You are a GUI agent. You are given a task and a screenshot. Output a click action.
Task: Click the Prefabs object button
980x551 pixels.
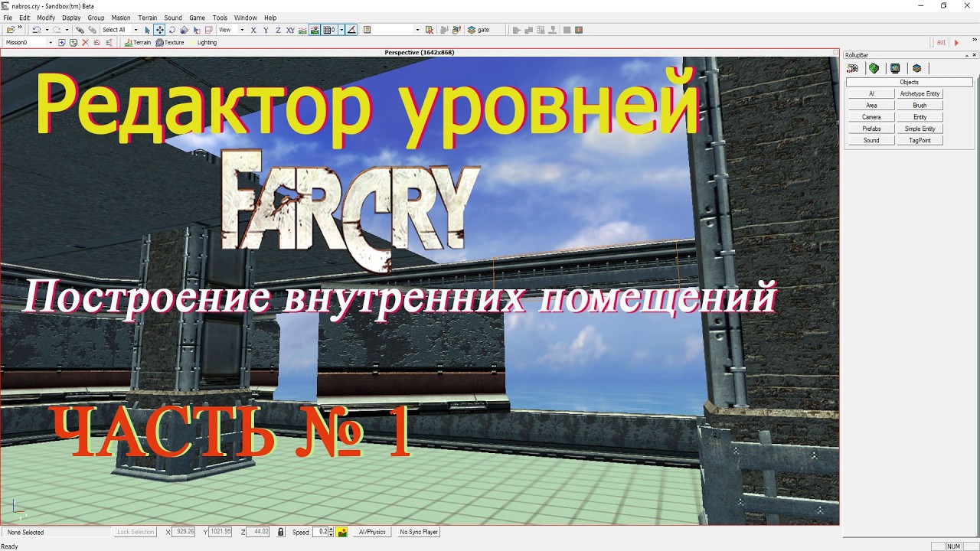coord(871,129)
